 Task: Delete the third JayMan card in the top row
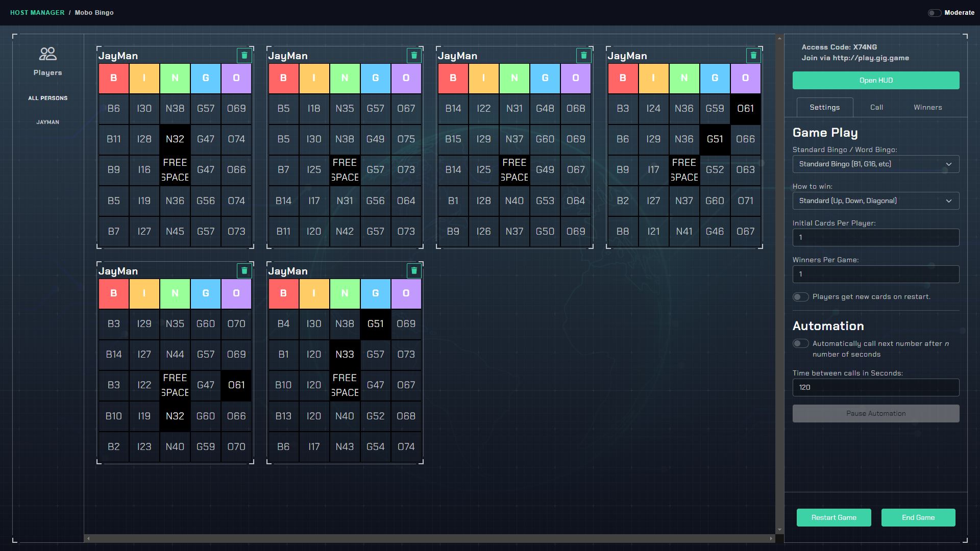click(x=584, y=56)
